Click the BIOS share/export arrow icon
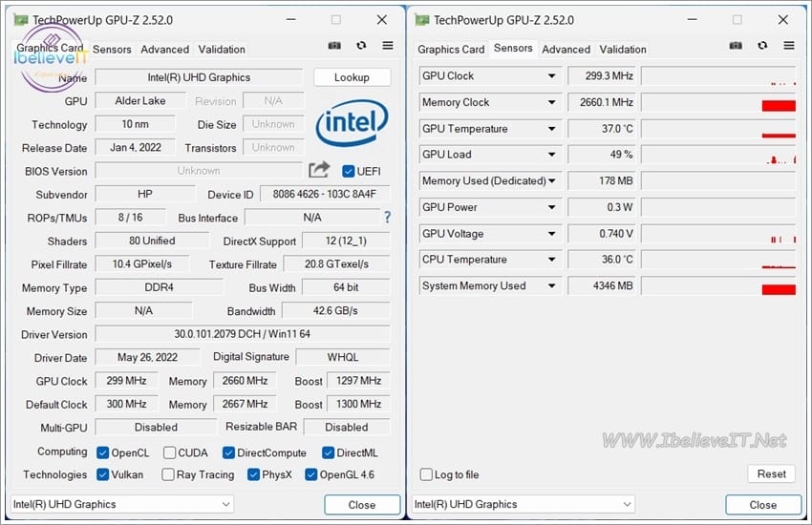This screenshot has height=525, width=812. 319,170
